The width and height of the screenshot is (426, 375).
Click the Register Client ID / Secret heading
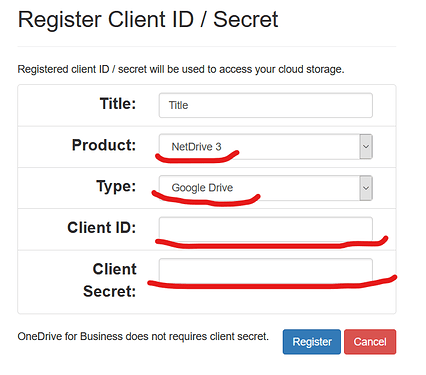coord(148,19)
